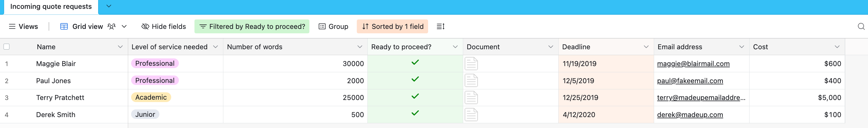Uncheck Ready to proceed for Maggie Blair
This screenshot has height=128, width=868.
(415, 63)
